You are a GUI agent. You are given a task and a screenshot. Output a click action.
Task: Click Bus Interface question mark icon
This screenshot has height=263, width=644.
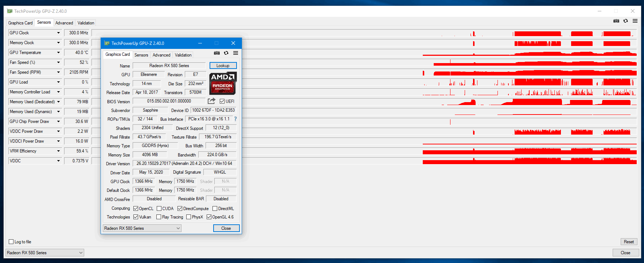coord(235,119)
